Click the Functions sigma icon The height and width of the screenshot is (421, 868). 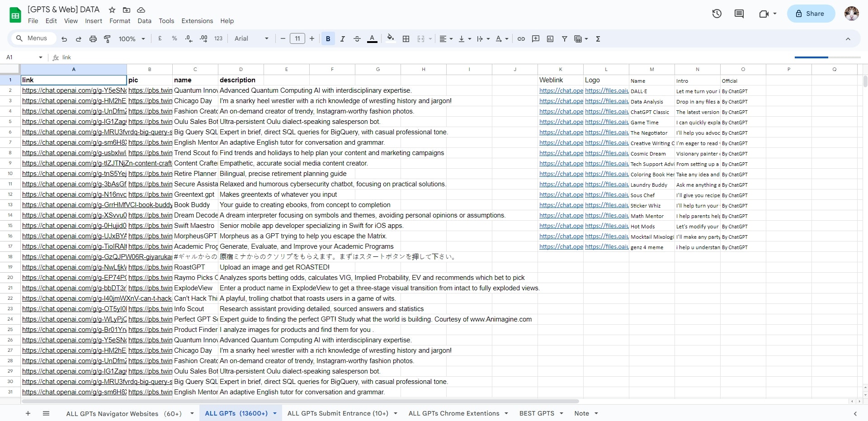click(598, 39)
